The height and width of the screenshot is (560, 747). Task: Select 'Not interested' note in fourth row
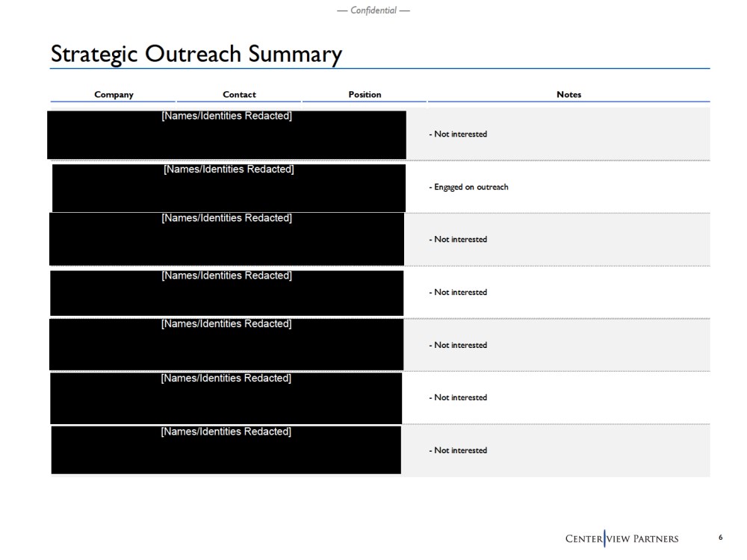click(459, 293)
